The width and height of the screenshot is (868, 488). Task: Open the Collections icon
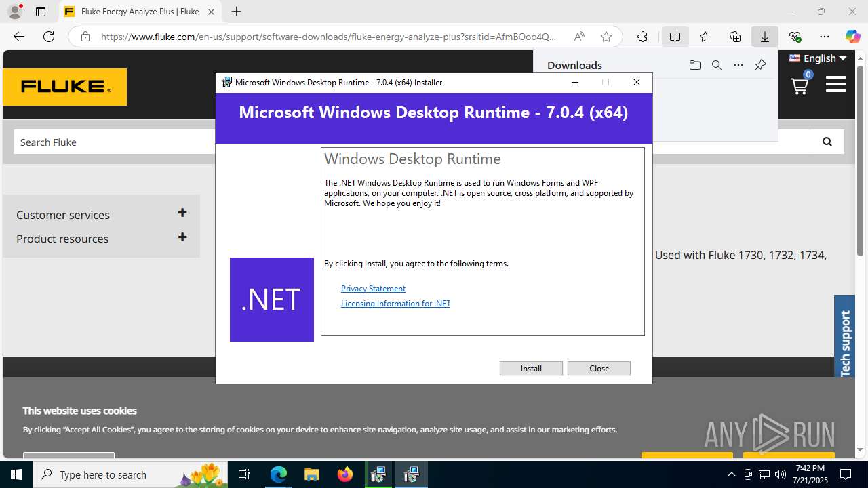pos(735,37)
